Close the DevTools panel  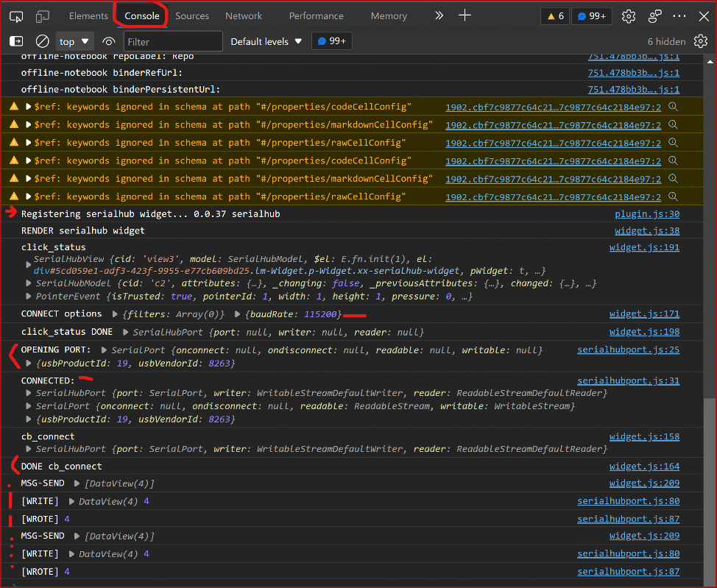coord(704,16)
